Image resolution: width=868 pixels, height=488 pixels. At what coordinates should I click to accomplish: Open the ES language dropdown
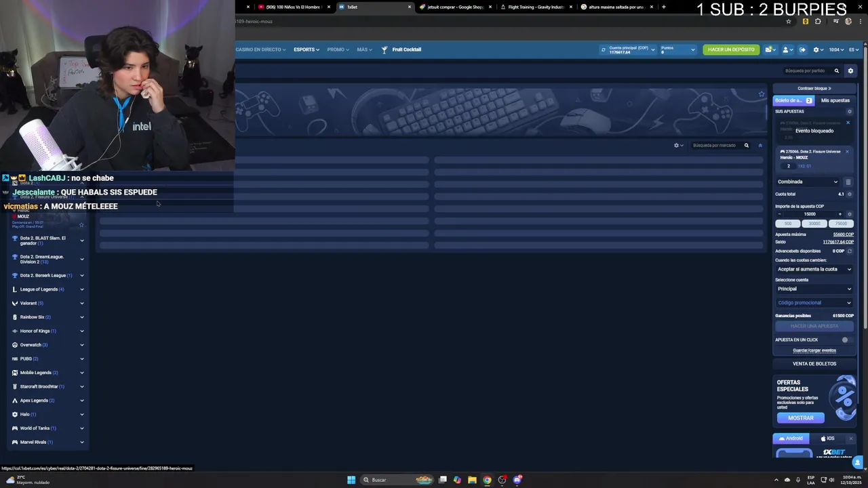854,49
